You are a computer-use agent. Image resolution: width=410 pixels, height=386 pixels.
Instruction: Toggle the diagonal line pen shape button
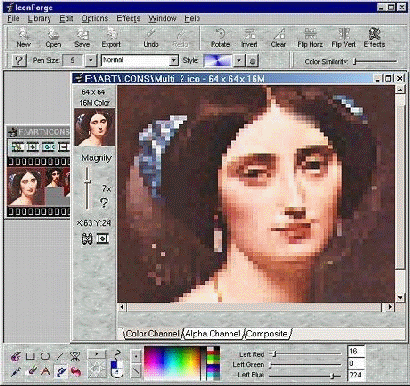[x=136, y=370]
